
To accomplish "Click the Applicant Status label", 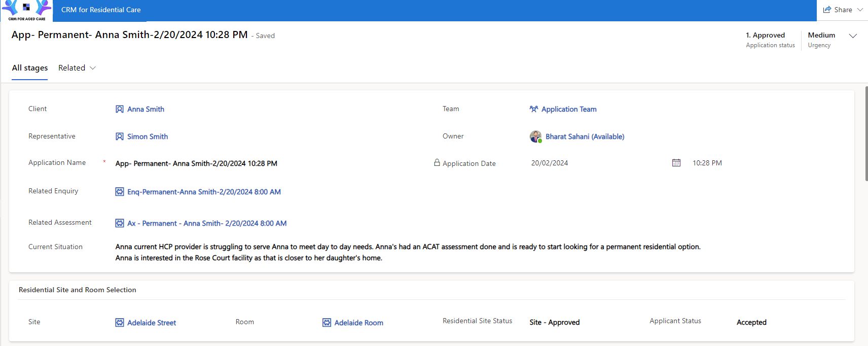I will tap(675, 321).
